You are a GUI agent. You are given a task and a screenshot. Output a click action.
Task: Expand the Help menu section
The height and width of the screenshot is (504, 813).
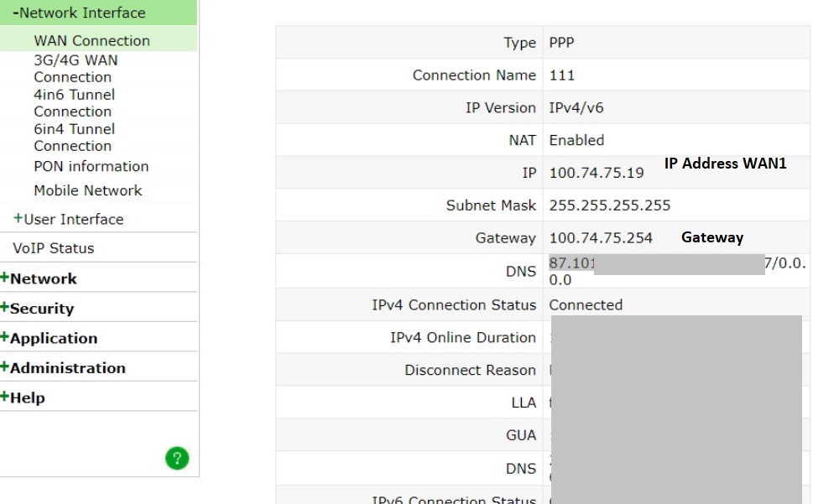pos(23,397)
